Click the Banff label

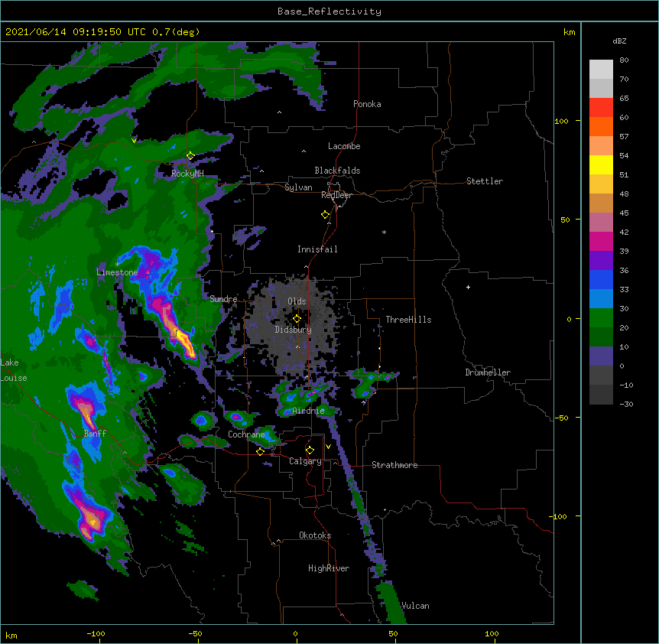(x=95, y=434)
